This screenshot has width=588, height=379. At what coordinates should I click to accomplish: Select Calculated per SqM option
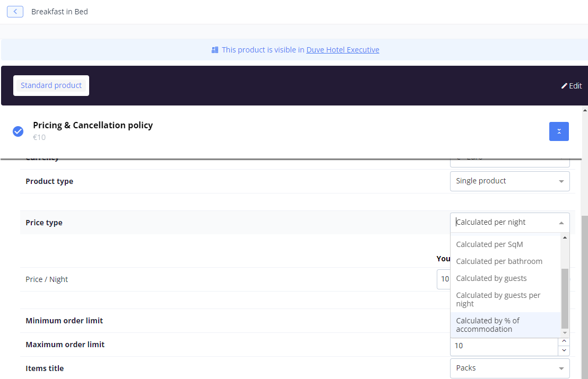[x=489, y=244]
